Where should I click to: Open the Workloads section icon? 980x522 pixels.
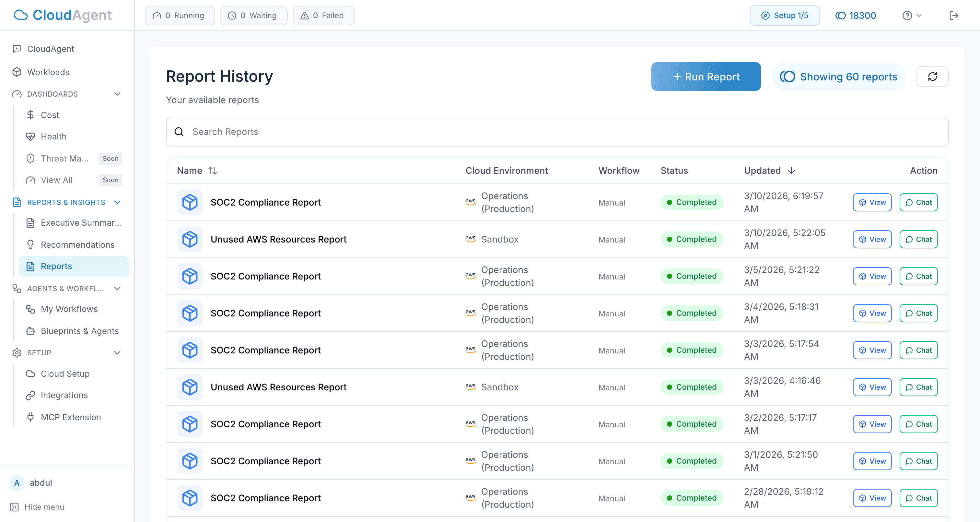(17, 72)
